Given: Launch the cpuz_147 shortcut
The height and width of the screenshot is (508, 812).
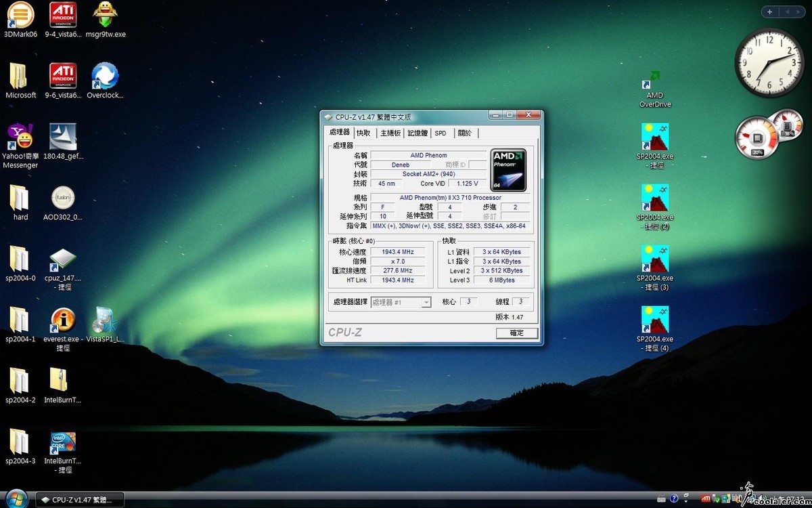Looking at the screenshot, I should click(x=62, y=268).
